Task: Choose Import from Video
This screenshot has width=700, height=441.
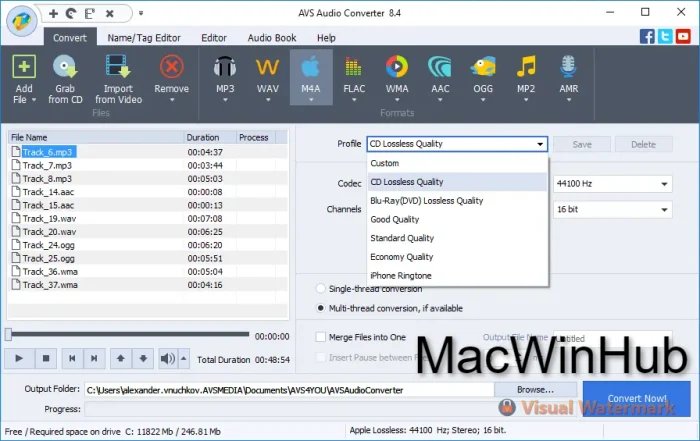Action: tap(118, 79)
